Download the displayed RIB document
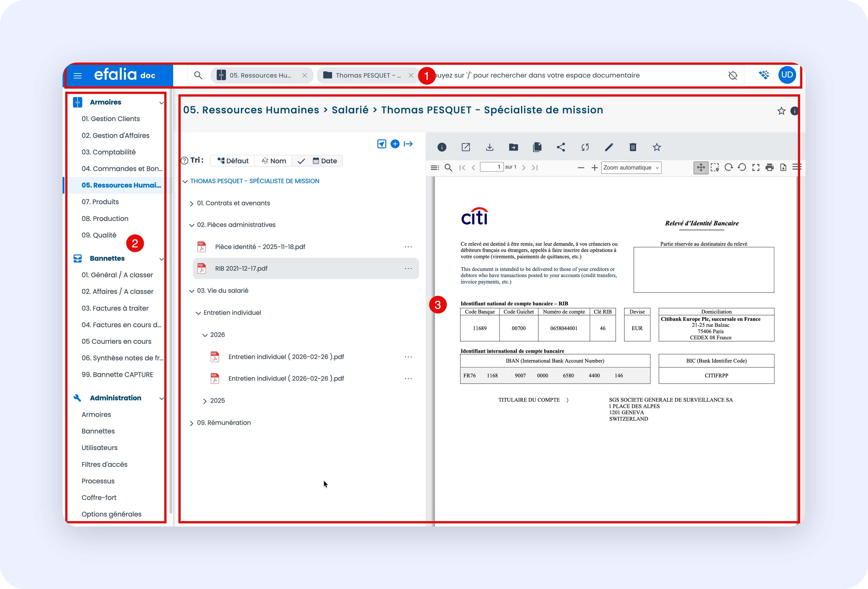Image resolution: width=868 pixels, height=589 pixels. coord(490,147)
